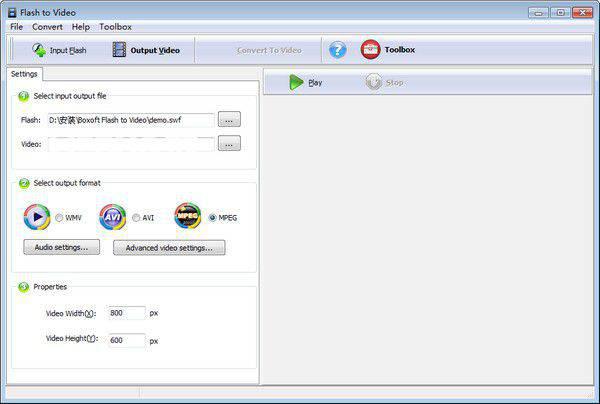Click the 'Video Width(X):' label
Viewport: 600px width, 404px height.
[x=71, y=313]
